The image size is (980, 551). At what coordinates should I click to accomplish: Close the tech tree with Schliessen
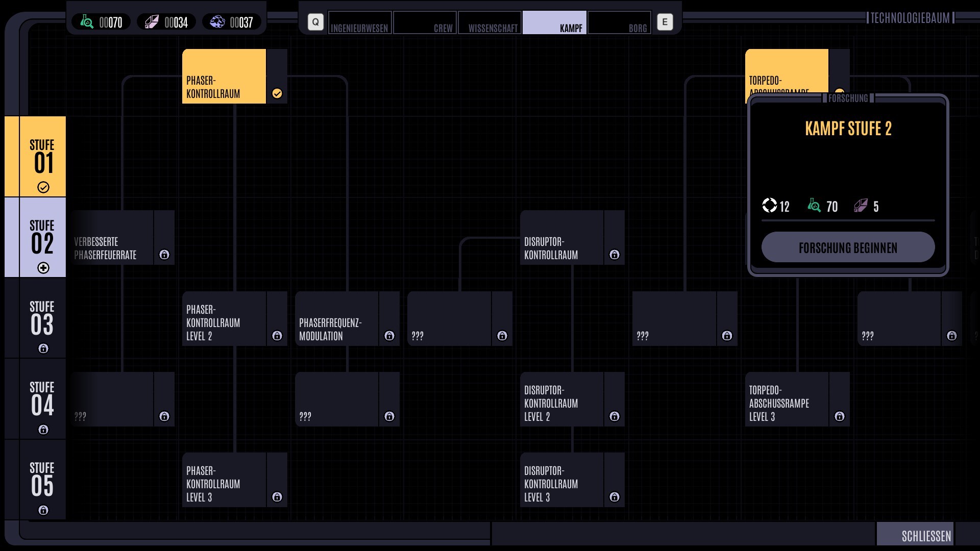(x=915, y=534)
